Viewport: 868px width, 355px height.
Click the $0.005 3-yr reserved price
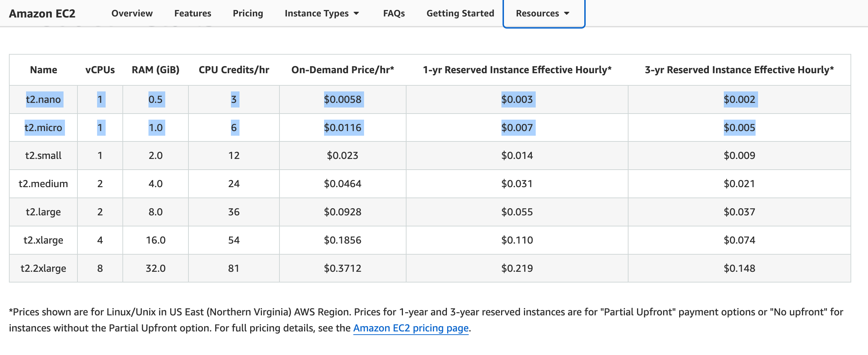tap(739, 127)
